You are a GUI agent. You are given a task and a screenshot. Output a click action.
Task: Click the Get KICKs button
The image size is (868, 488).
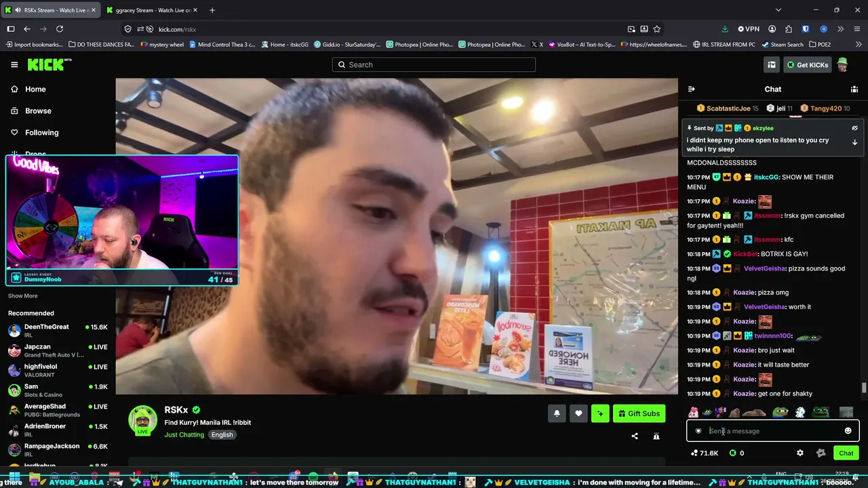pyautogui.click(x=808, y=65)
